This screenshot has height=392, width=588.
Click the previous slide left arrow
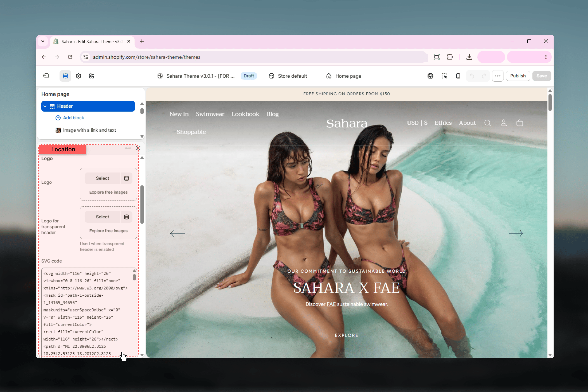pos(177,233)
